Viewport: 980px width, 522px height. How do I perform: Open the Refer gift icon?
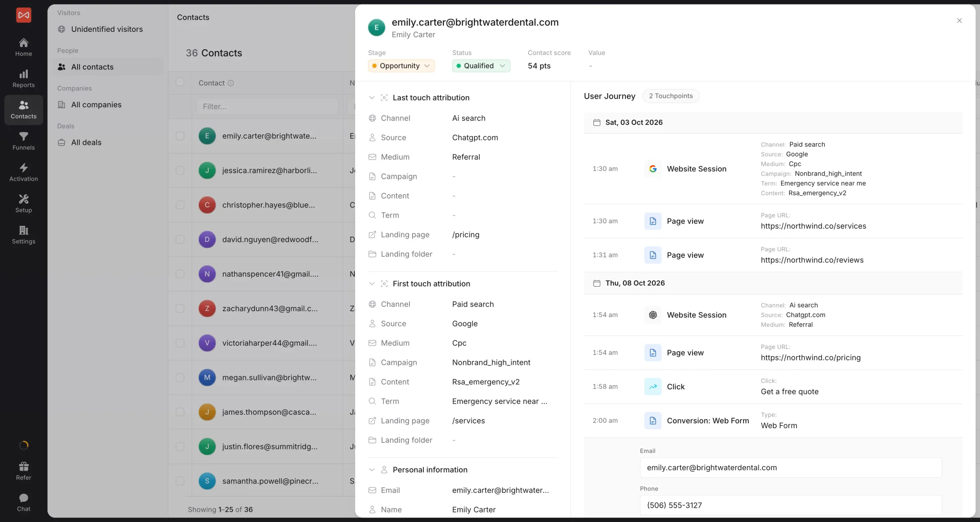[x=24, y=471]
